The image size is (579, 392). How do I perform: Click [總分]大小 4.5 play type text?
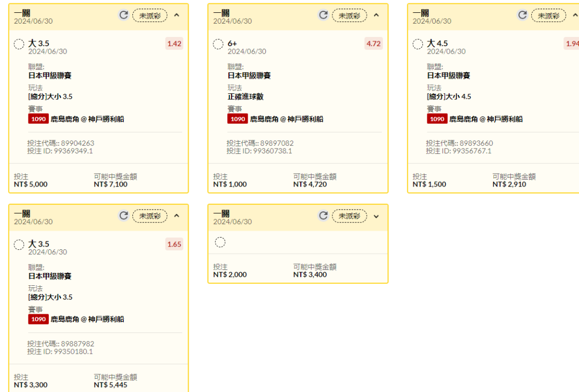tap(449, 97)
